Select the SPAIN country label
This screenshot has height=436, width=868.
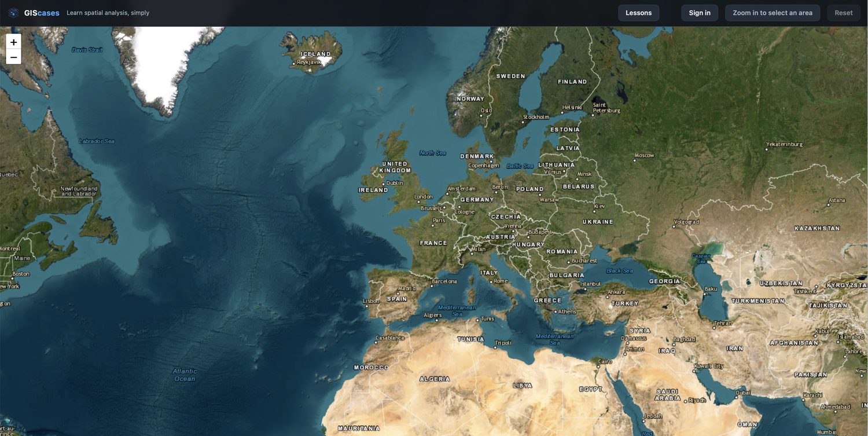point(397,299)
